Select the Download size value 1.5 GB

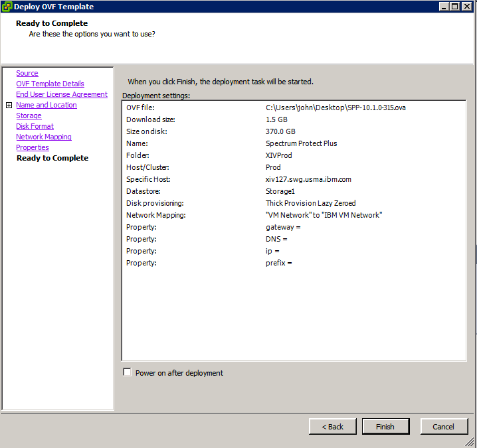coord(276,119)
